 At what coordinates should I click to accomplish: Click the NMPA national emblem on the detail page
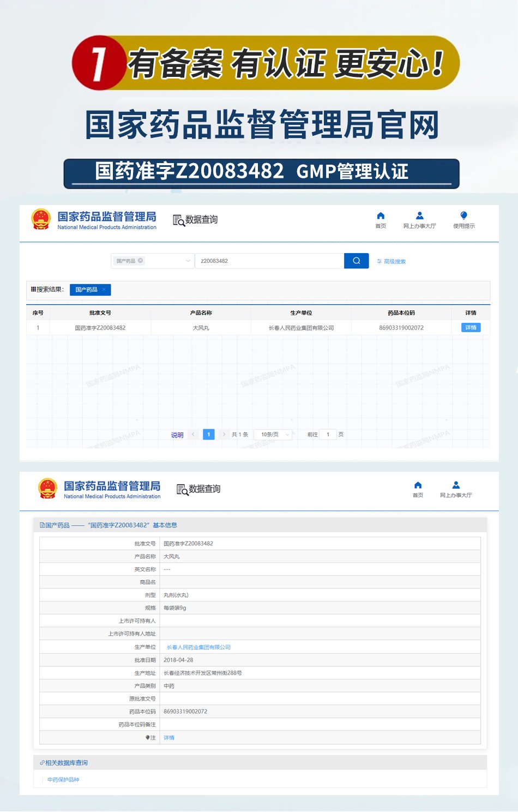pos(47,489)
